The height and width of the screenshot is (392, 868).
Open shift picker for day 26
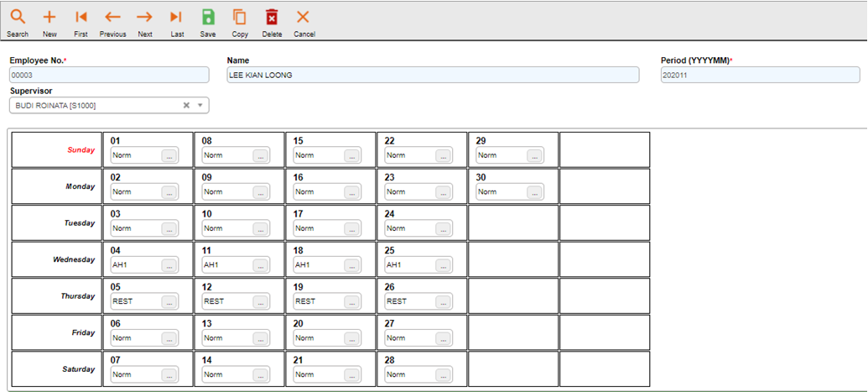(444, 301)
